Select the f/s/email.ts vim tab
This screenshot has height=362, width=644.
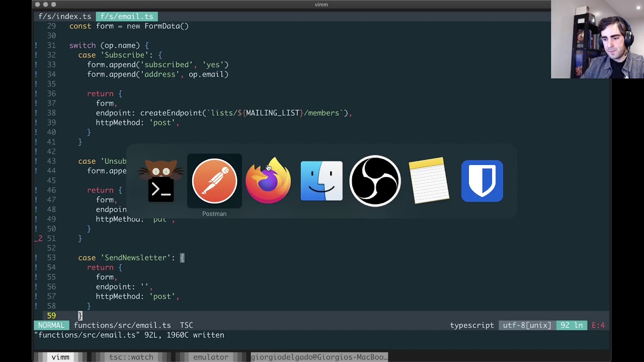[x=127, y=17]
